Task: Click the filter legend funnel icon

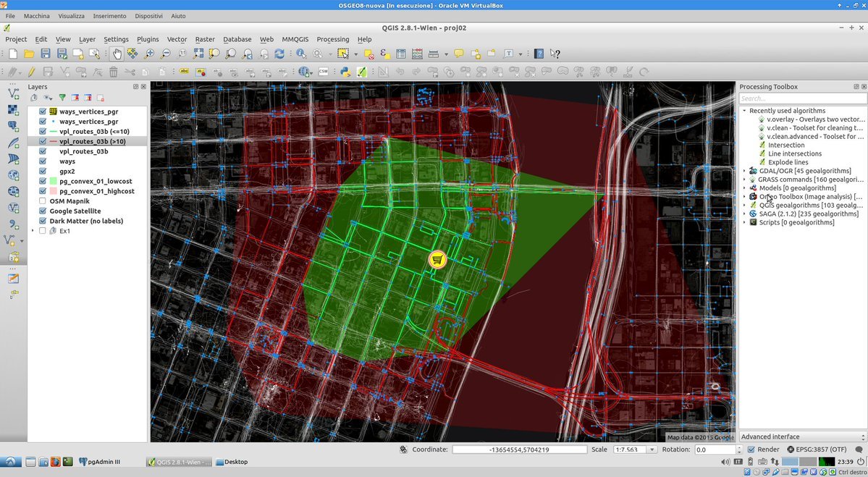Action: [x=62, y=98]
